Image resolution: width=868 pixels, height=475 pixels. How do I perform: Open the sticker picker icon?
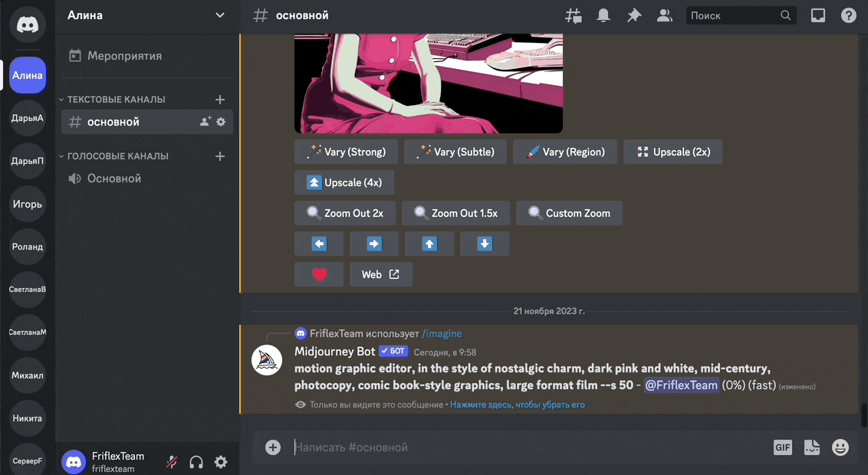pyautogui.click(x=811, y=447)
